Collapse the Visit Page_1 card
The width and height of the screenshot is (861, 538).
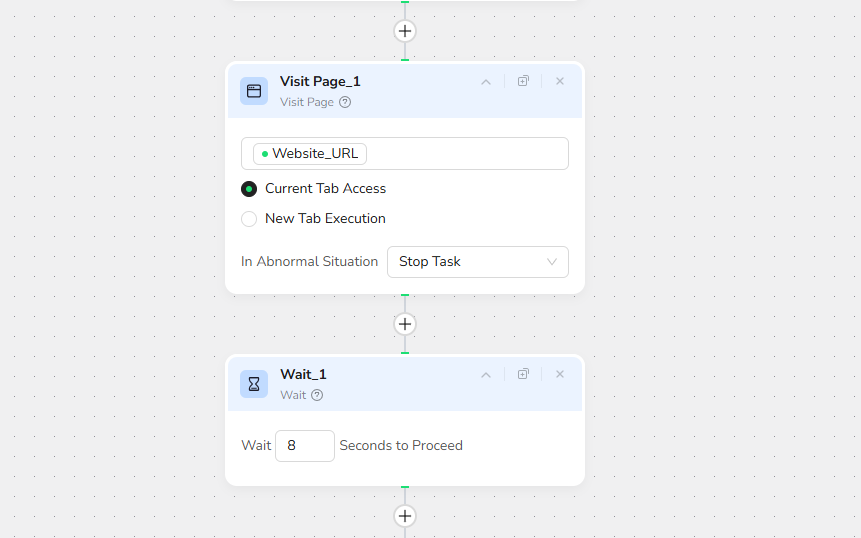pos(486,82)
